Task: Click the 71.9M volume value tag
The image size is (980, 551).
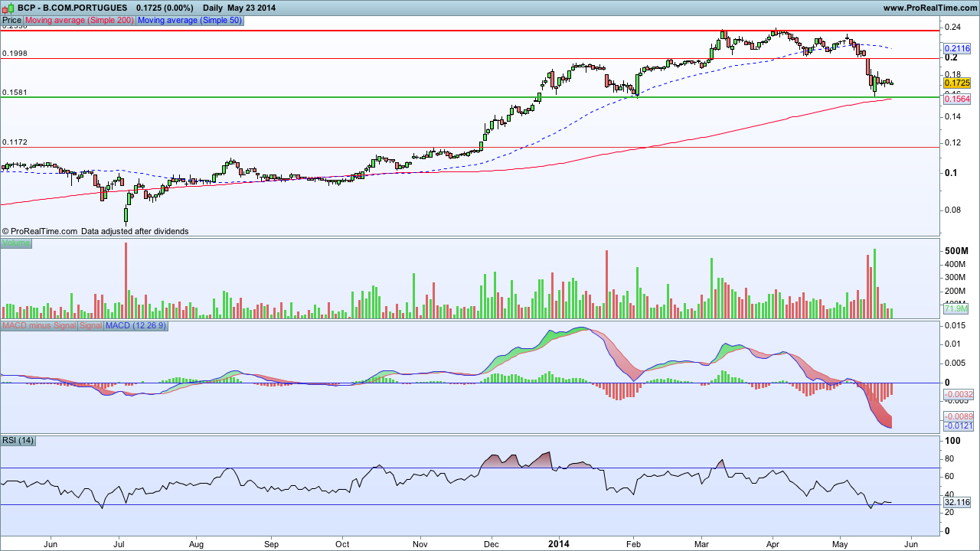Action: [x=957, y=309]
